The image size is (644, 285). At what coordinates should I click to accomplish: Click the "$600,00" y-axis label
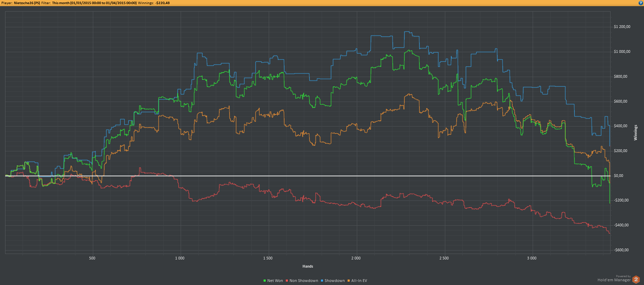tap(620, 101)
